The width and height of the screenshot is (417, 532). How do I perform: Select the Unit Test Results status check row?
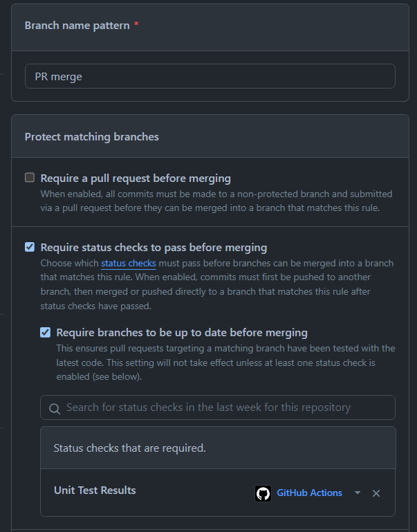coord(95,490)
